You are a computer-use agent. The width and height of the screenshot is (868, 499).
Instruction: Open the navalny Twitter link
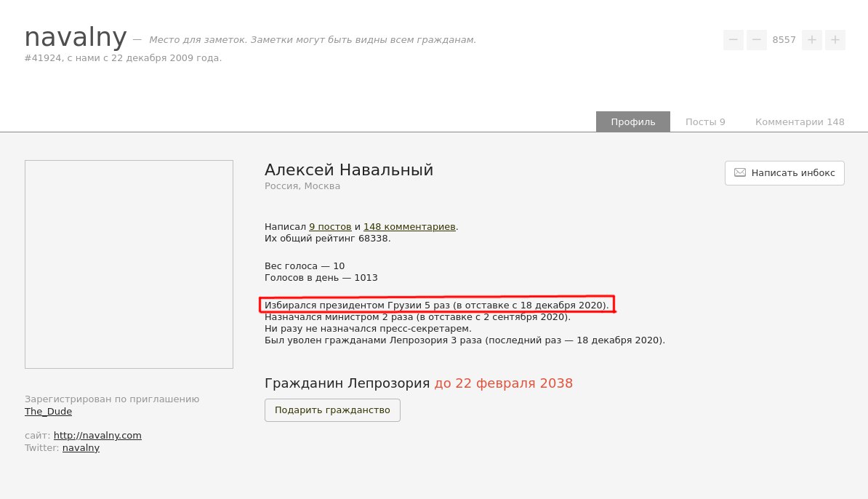pos(81,448)
